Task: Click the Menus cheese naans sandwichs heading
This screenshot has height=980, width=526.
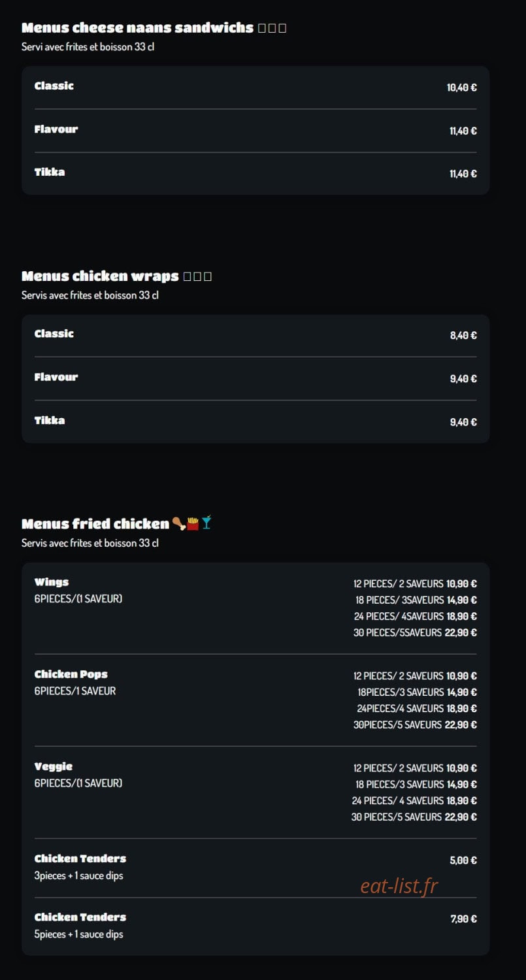Action: (137, 27)
